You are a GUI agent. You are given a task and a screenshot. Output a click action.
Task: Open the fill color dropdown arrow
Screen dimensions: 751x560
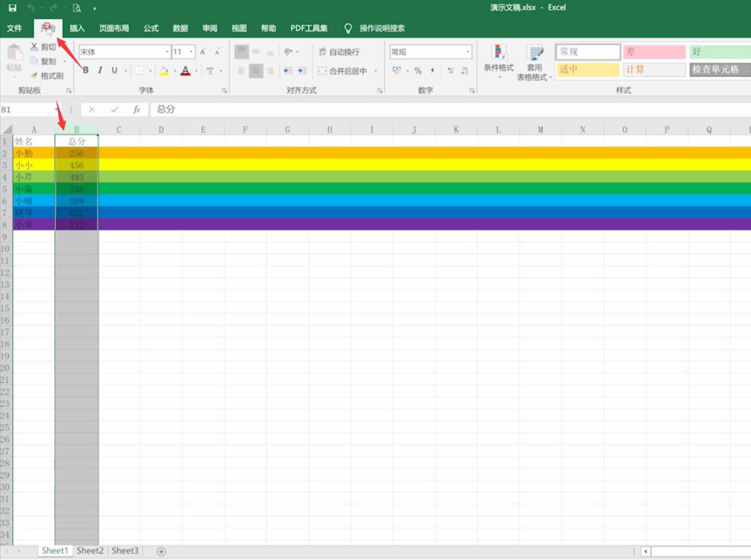(175, 71)
